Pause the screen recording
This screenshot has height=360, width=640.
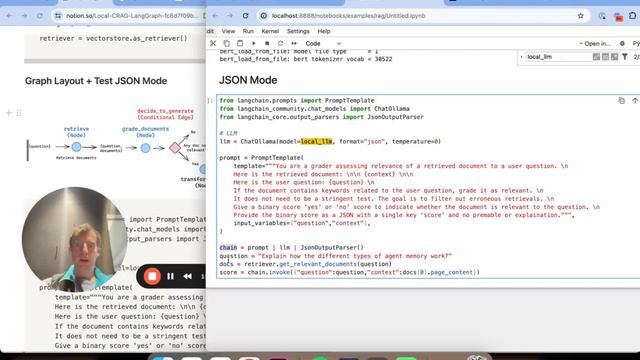(x=171, y=276)
